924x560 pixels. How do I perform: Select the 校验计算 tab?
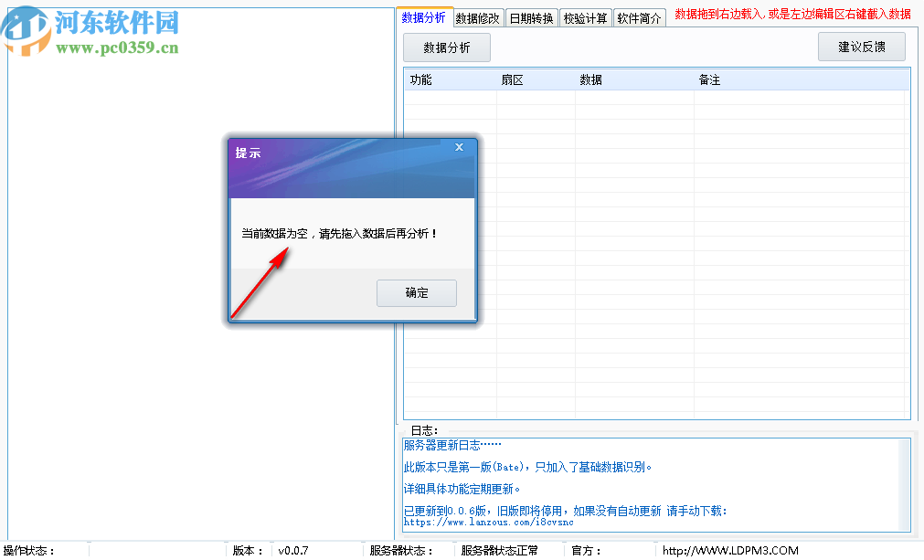click(x=585, y=16)
